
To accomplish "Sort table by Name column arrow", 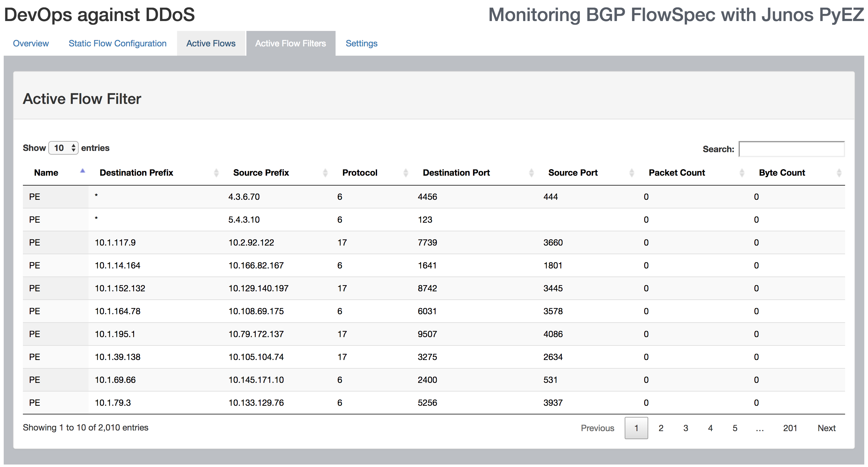I will coord(82,171).
